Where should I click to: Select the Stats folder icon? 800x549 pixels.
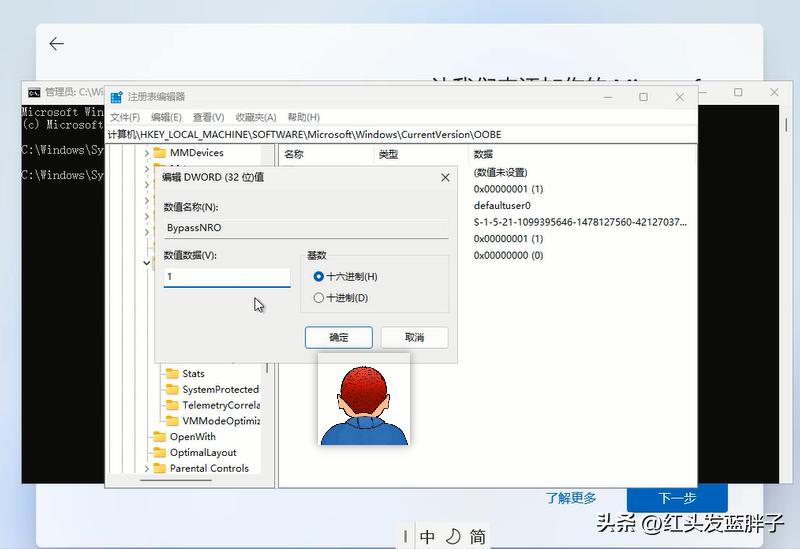coord(172,373)
